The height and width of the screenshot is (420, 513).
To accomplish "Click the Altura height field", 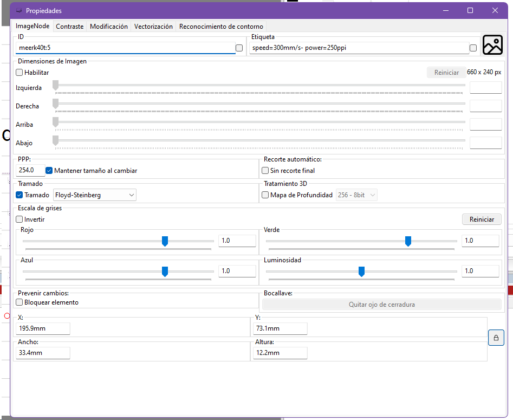I will coord(280,353).
